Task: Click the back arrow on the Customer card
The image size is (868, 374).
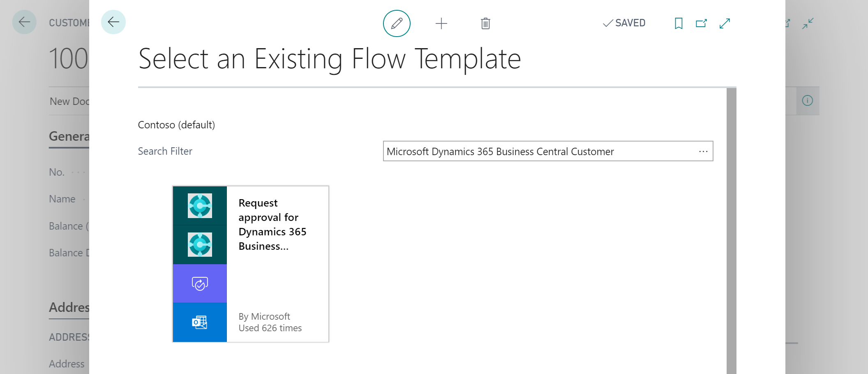Action: [x=24, y=22]
